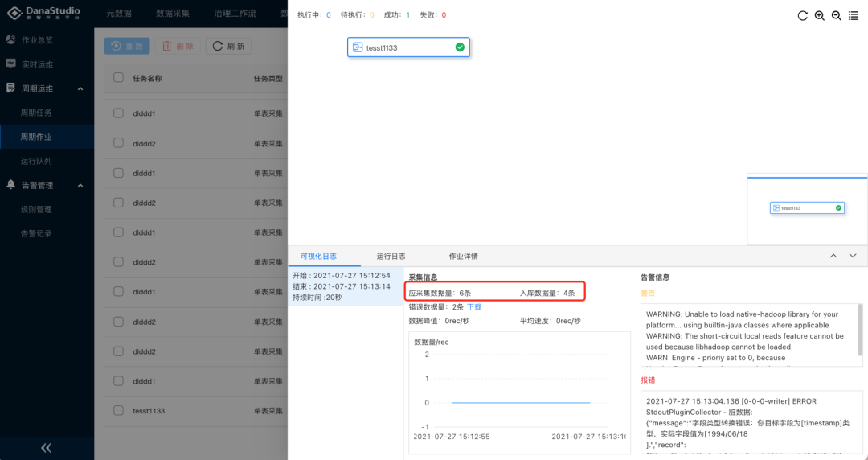Image resolution: width=868 pixels, height=460 pixels.
Task: Click the 刷新 refresh button
Action: [228, 46]
